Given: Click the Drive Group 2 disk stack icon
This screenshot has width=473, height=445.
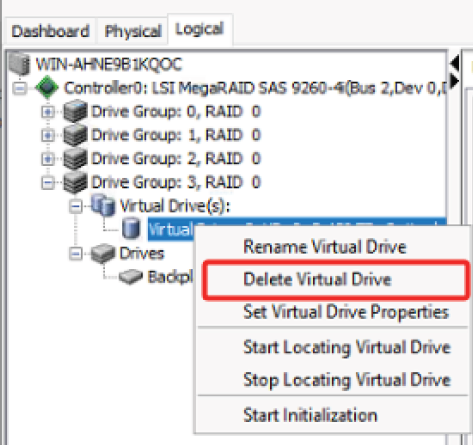Looking at the screenshot, I should pos(75,159).
